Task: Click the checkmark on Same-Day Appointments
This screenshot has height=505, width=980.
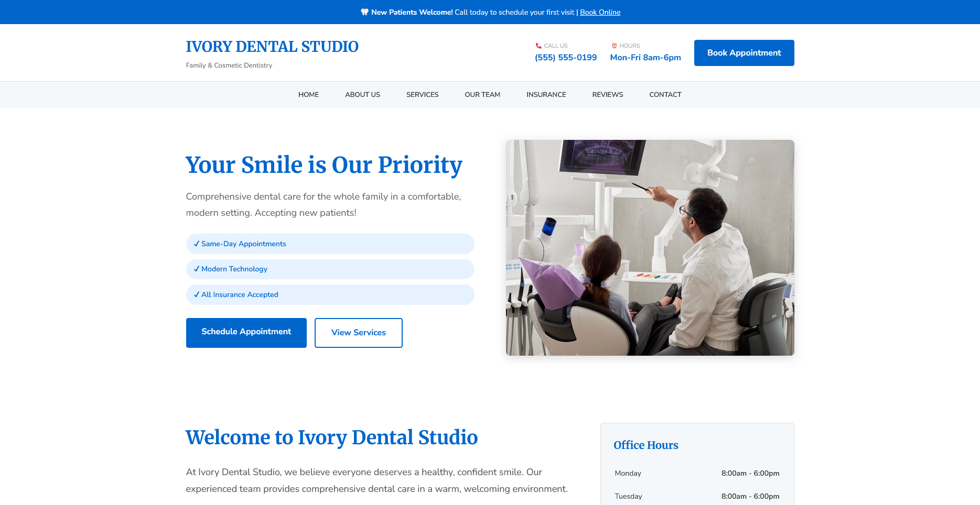Action: click(197, 244)
